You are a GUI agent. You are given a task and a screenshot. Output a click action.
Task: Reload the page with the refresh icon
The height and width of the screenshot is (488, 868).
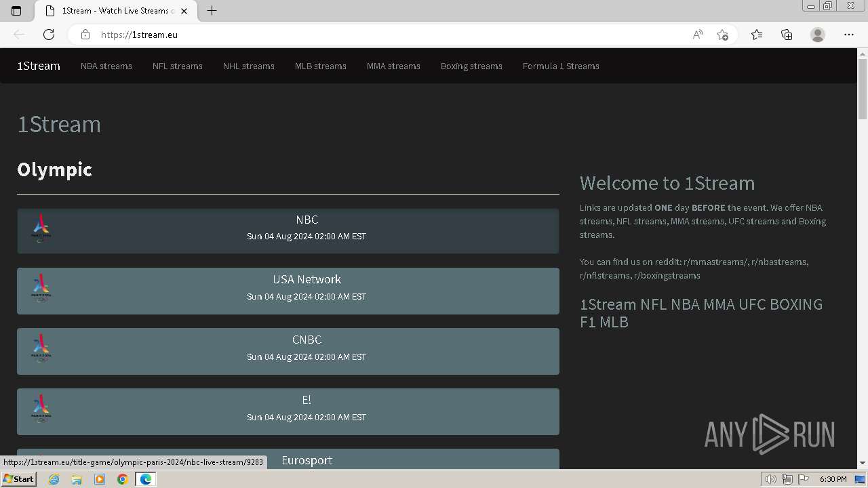coord(49,35)
